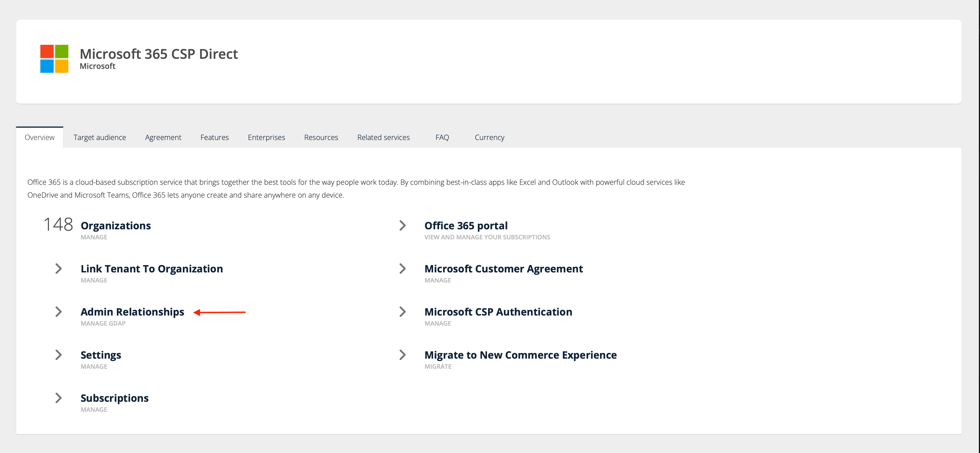Click chevron arrow next to Subscriptions
The width and height of the screenshot is (980, 453).
[58, 398]
